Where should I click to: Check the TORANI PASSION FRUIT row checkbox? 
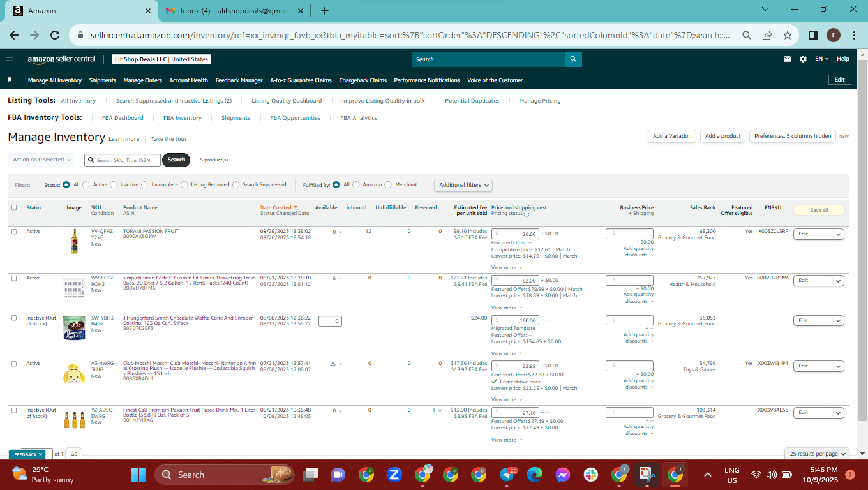tap(14, 232)
